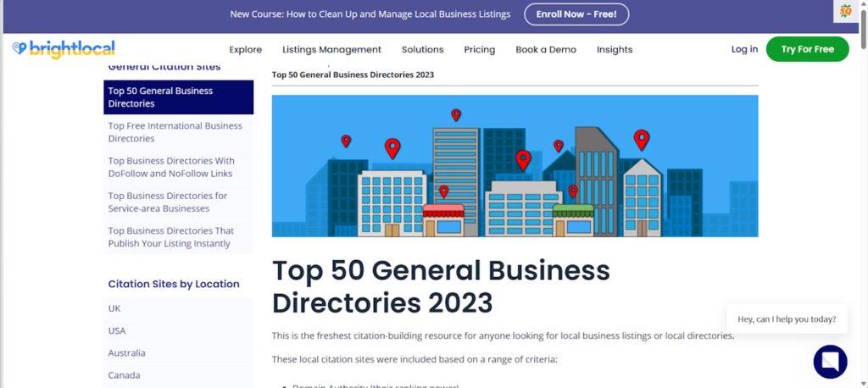Select UK under Citation Sites by Location

click(178, 308)
